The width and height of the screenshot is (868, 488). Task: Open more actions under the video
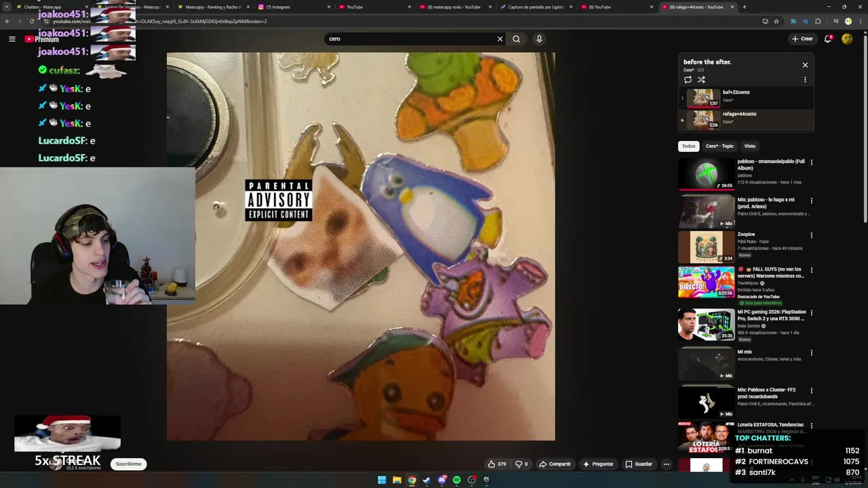[667, 464]
